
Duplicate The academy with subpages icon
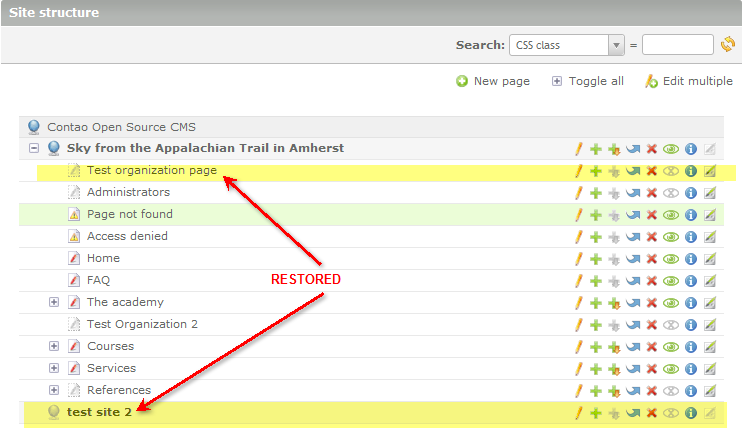(x=614, y=302)
